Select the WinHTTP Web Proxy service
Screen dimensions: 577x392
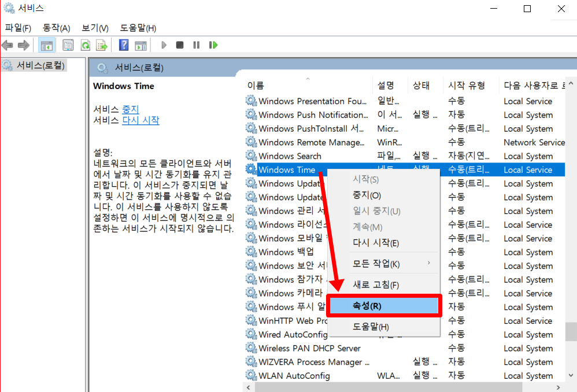(x=293, y=320)
